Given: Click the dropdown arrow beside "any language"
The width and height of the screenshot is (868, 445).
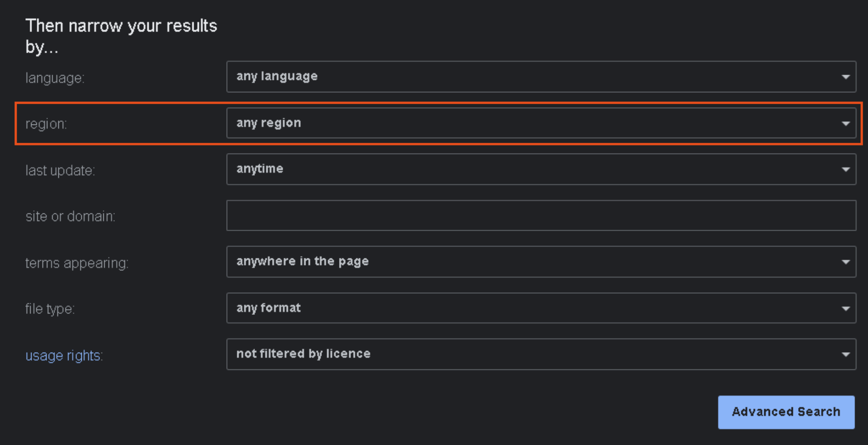Looking at the screenshot, I should (x=846, y=77).
